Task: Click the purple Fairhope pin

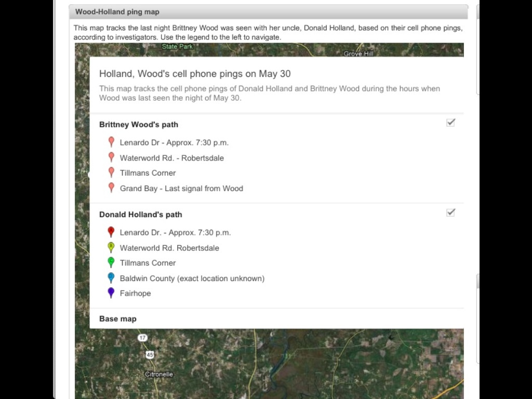Action: pyautogui.click(x=111, y=292)
